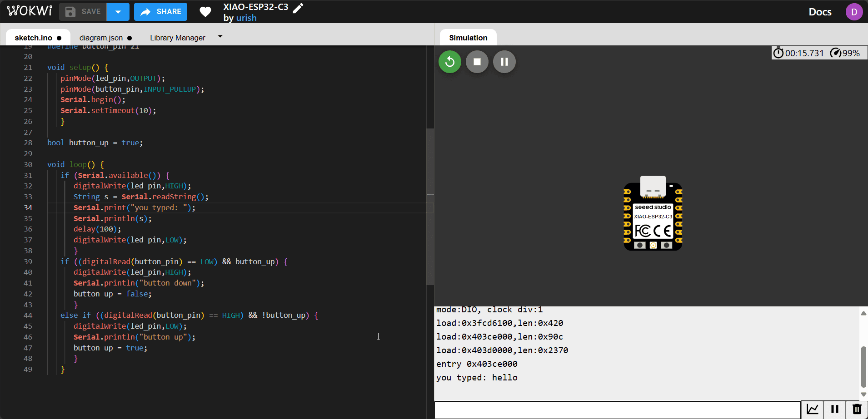Switch to sketch.ino tab
Screen dimensions: 868x419
(x=38, y=38)
